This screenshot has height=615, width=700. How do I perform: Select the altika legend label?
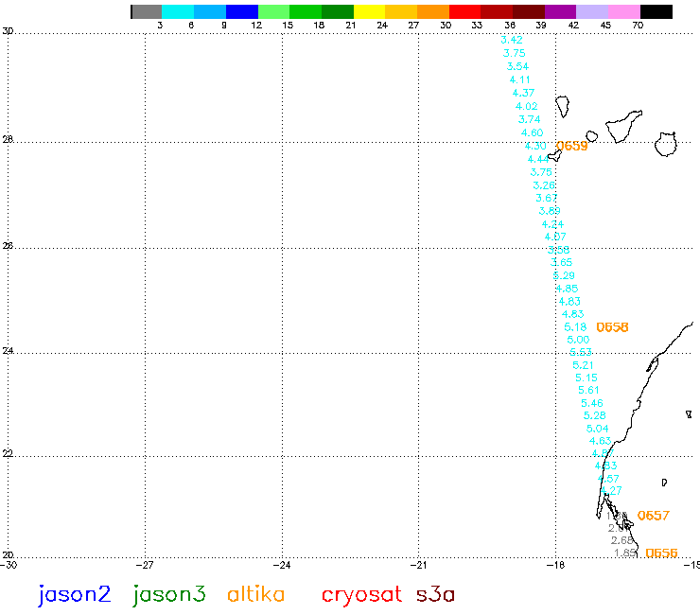tap(255, 594)
